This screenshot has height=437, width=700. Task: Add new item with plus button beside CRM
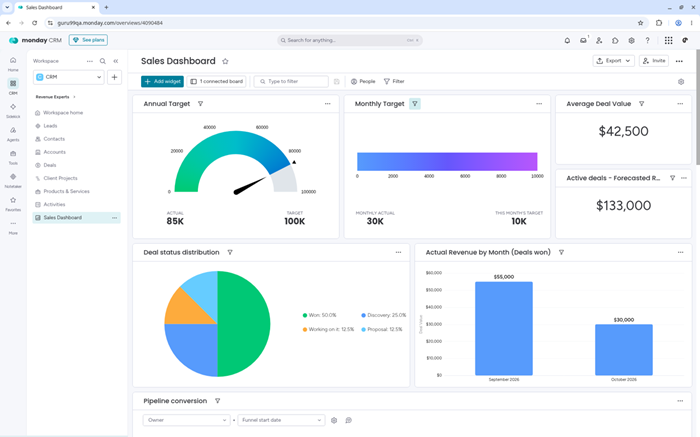(114, 77)
